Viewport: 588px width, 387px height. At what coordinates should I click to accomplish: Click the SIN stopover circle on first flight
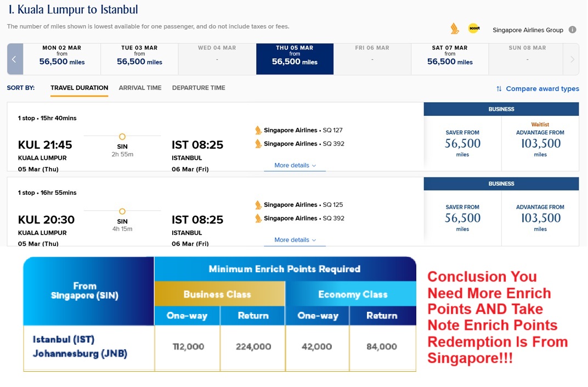pyautogui.click(x=122, y=136)
